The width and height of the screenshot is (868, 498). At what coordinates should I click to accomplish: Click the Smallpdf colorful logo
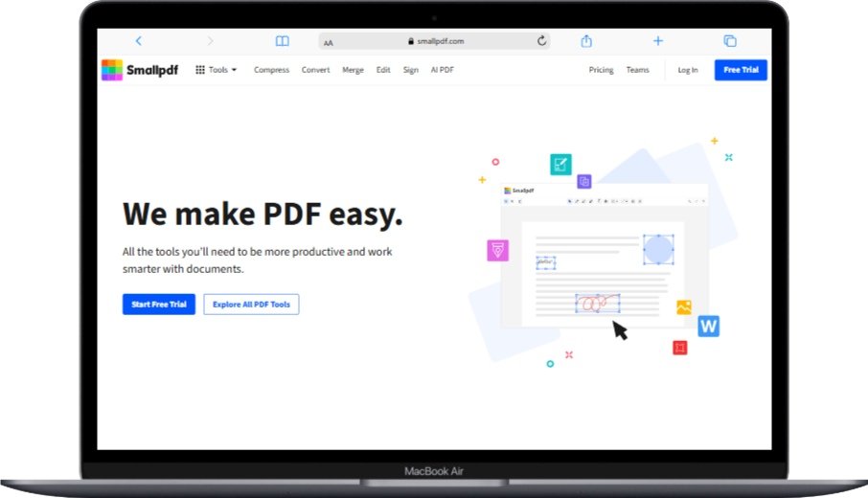pos(112,70)
